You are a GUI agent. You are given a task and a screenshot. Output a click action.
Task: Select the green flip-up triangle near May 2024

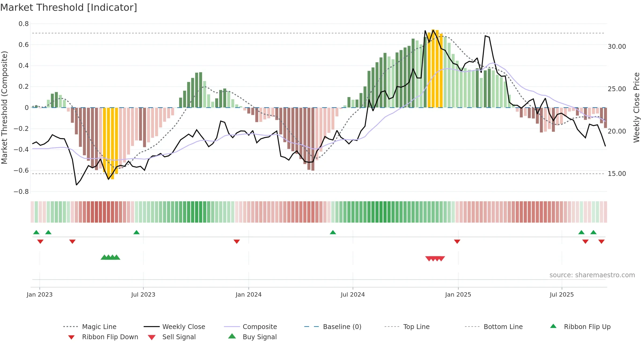pos(333,232)
